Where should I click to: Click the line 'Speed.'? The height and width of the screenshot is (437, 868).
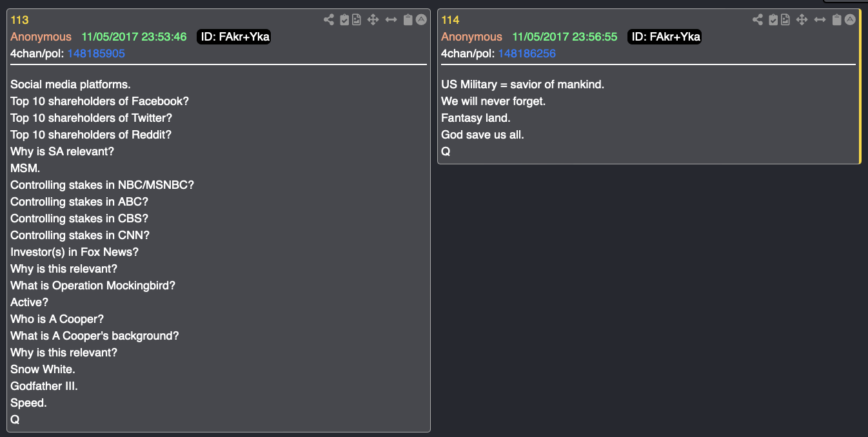[28, 403]
